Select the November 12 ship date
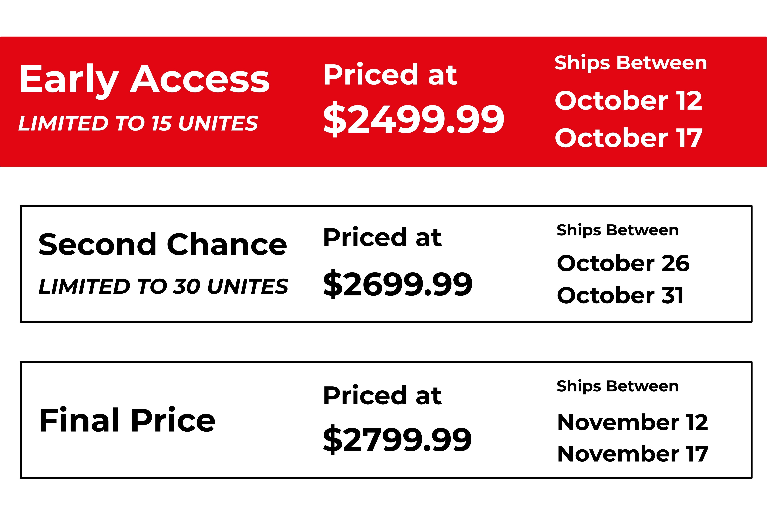The width and height of the screenshot is (767, 532). coord(633,422)
